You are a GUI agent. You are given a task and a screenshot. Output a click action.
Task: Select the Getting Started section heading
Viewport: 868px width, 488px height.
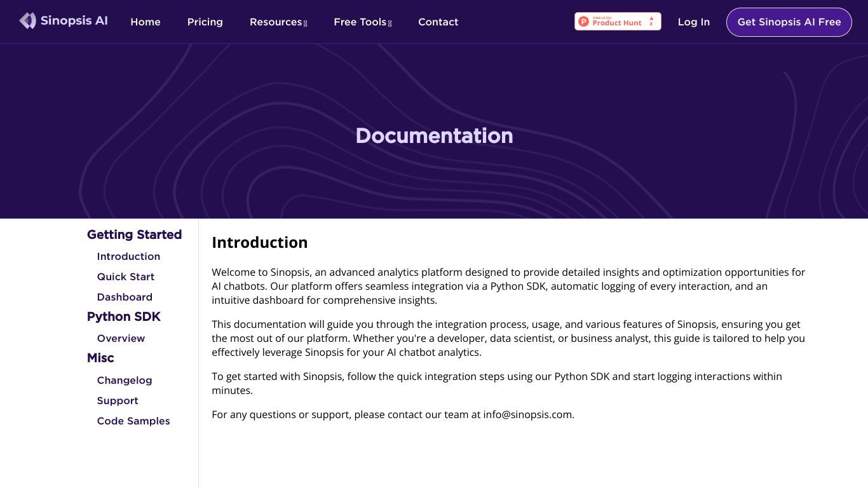pyautogui.click(x=134, y=234)
